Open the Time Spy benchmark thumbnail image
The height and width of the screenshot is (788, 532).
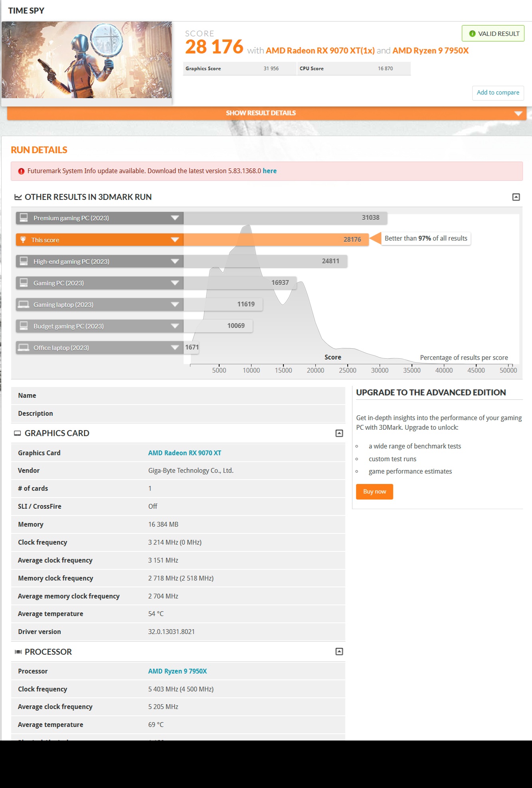point(87,60)
